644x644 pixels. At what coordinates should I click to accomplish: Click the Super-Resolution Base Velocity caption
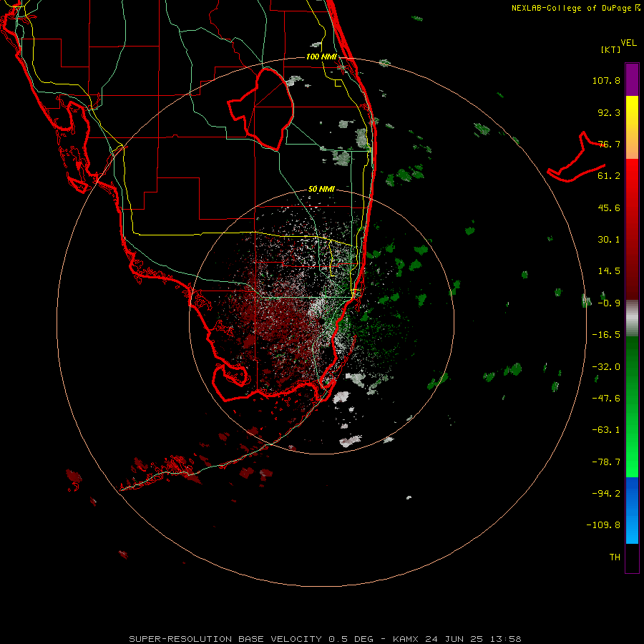tap(325, 639)
